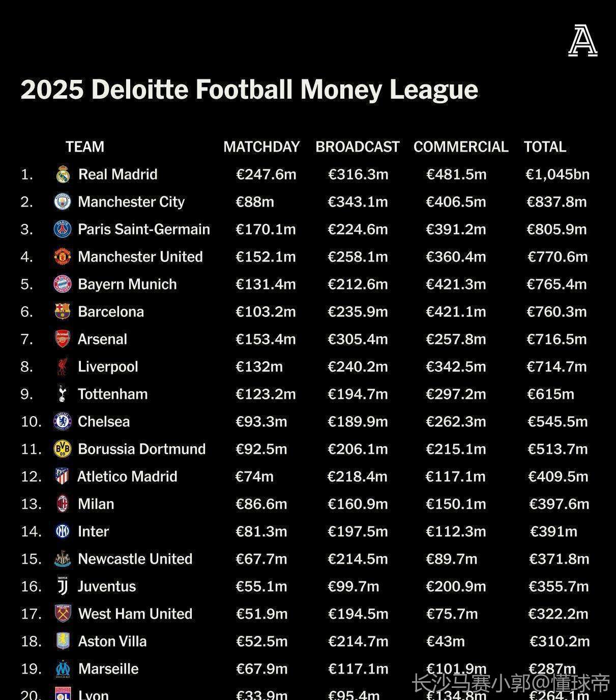Click the Manchester City badge
Screen dimensions: 616x700
(x=63, y=202)
